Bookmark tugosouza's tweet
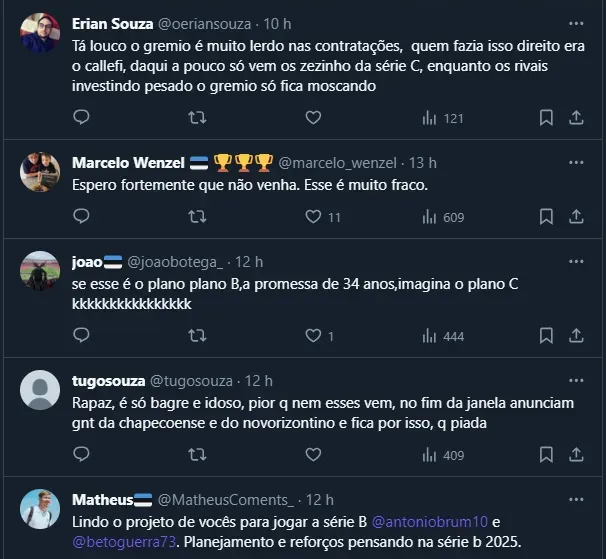The image size is (606, 559). (546, 455)
